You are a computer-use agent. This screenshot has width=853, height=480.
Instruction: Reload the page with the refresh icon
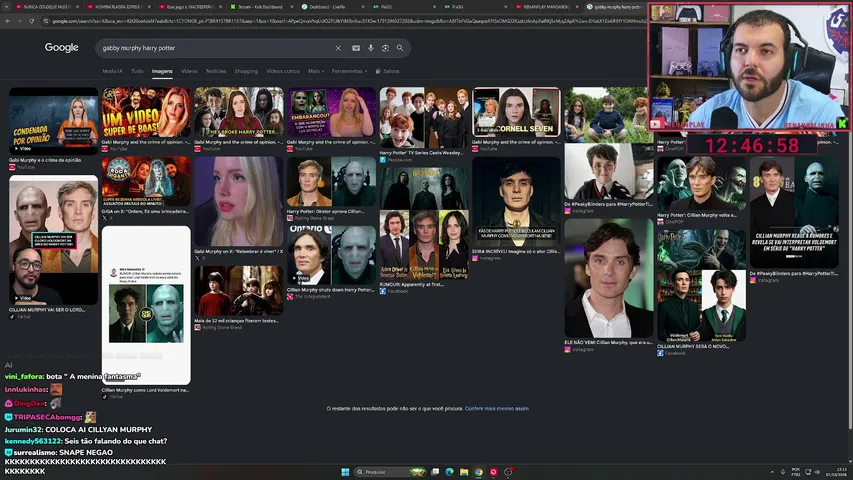(32, 21)
